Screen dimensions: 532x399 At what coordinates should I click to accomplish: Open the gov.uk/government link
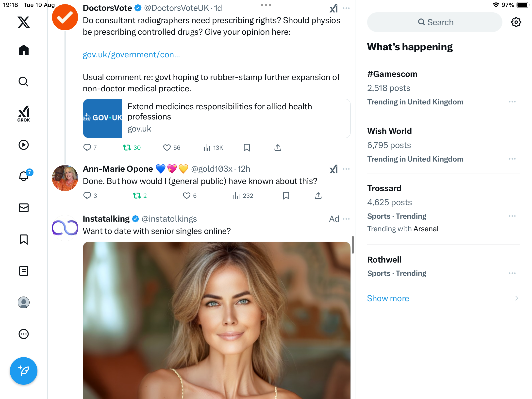pyautogui.click(x=131, y=54)
